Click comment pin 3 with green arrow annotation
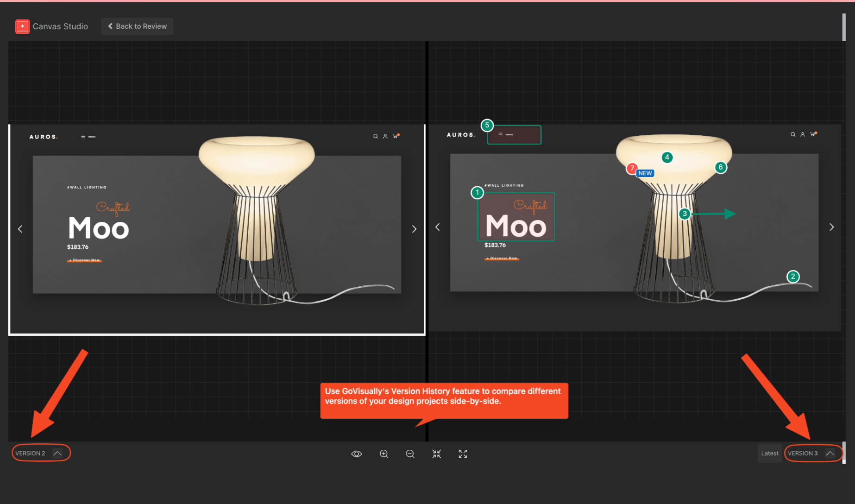Viewport: 855px width, 504px height. [x=685, y=214]
